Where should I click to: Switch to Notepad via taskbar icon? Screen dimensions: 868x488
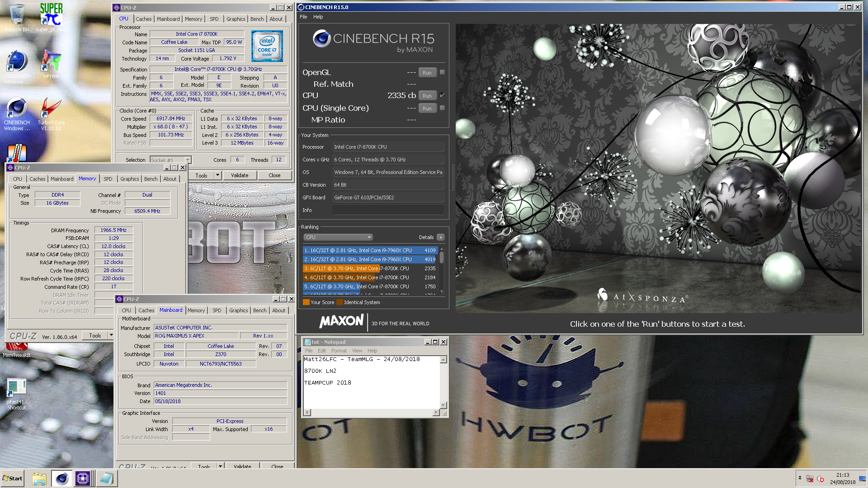coord(107,479)
